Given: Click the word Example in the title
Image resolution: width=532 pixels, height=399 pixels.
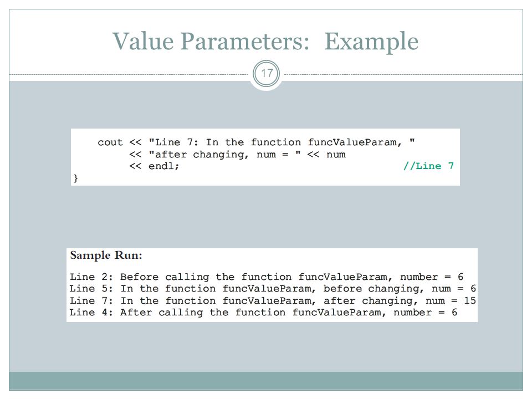Looking at the screenshot, I should (371, 42).
